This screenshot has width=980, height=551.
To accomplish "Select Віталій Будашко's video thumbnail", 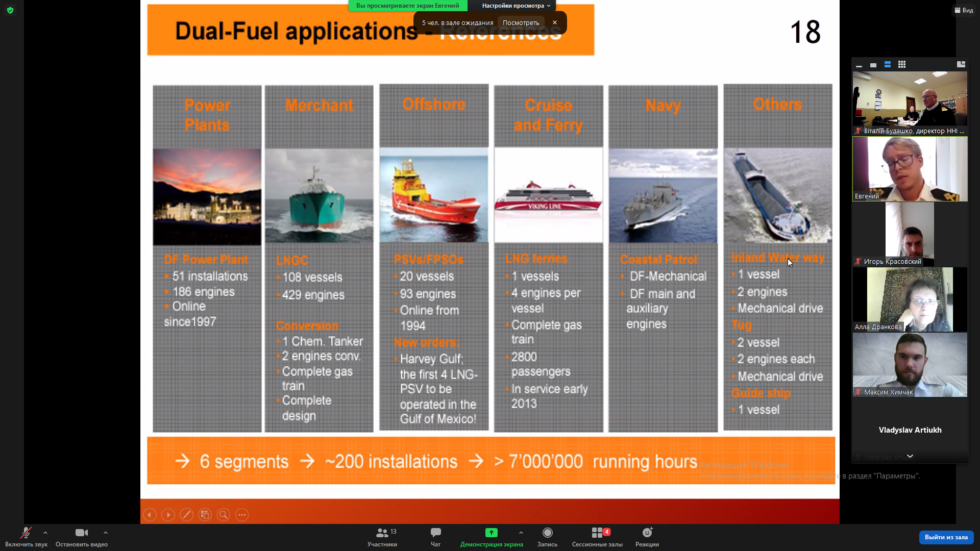I will [910, 103].
